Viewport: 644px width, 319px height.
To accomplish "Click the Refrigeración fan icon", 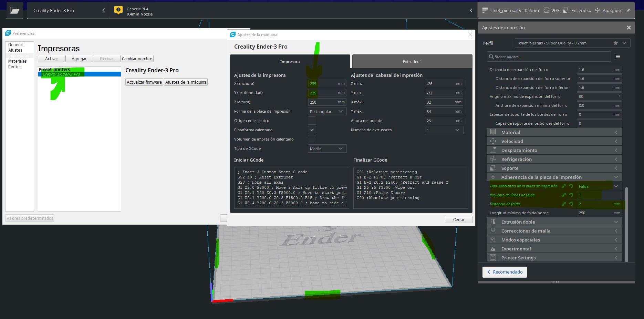I will click(x=493, y=159).
